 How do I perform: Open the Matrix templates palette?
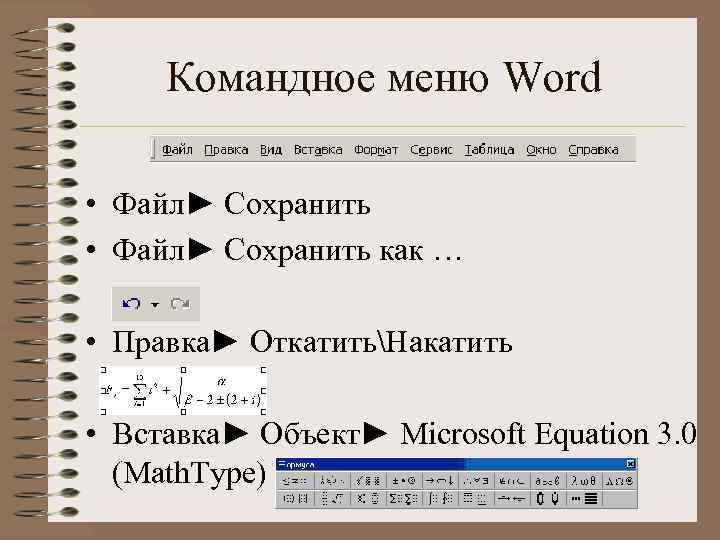click(x=583, y=498)
